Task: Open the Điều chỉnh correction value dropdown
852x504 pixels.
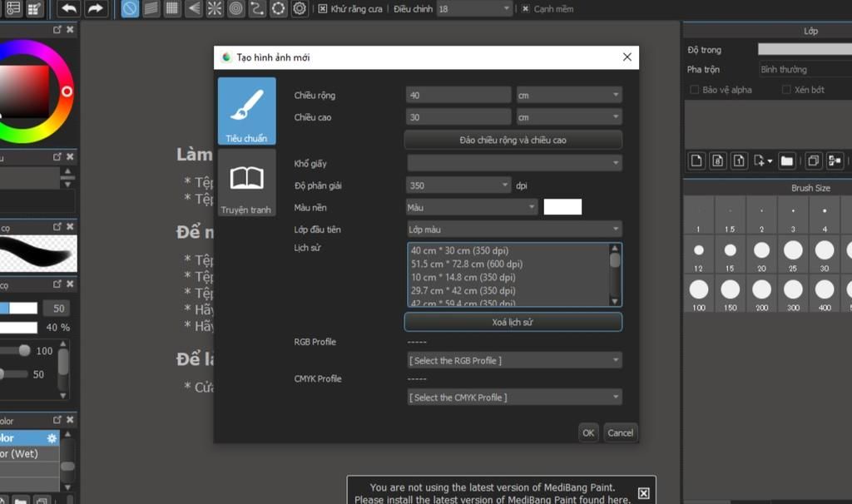Action: click(474, 8)
